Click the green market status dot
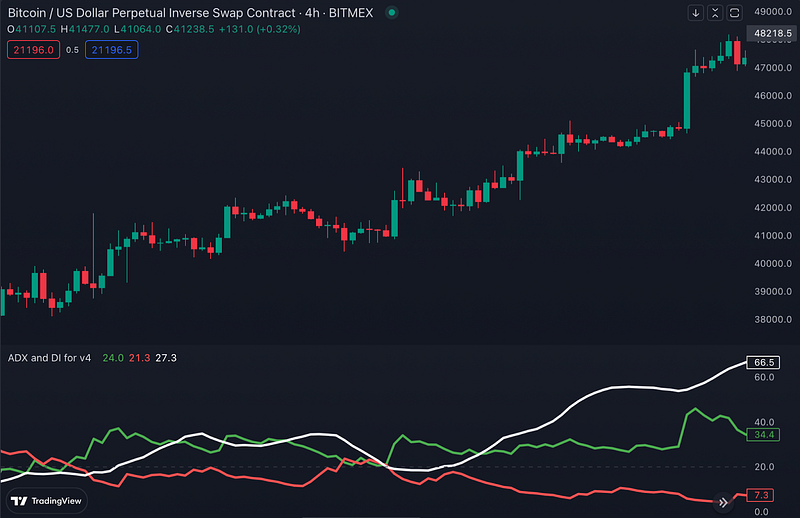800x518 pixels. pyautogui.click(x=391, y=12)
